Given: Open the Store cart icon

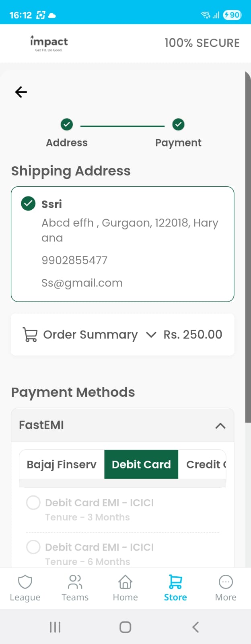Looking at the screenshot, I should click(175, 582).
